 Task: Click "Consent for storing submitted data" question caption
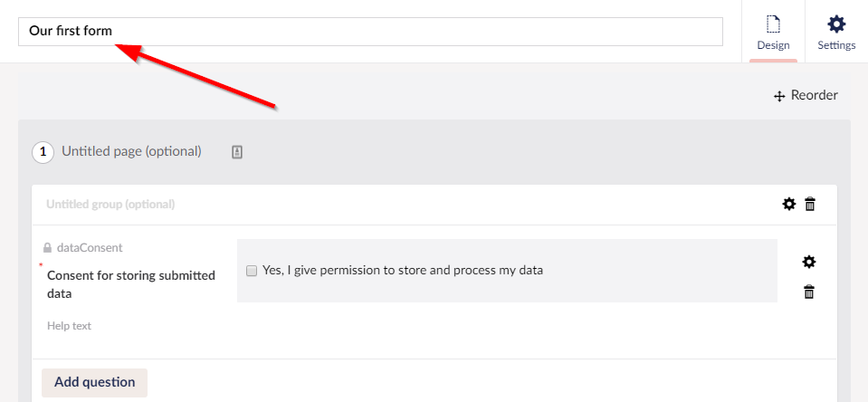tap(131, 284)
